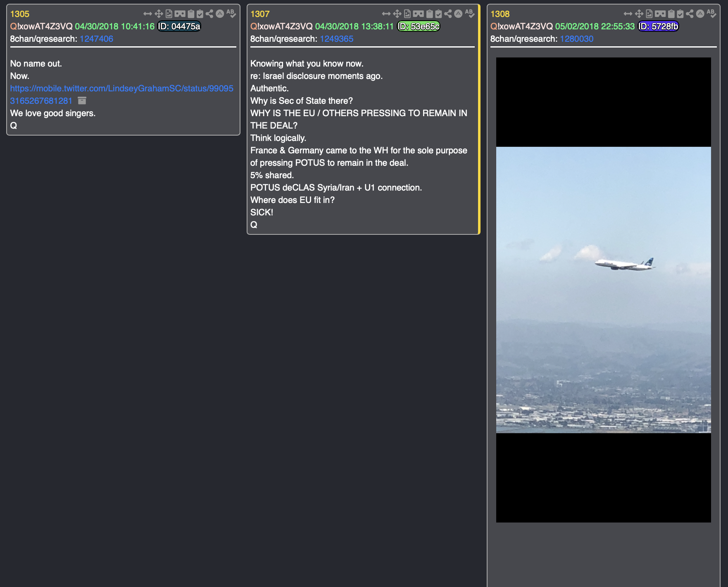Click the Q!xowAT4Z3VQ tripcode on post 1308
The width and height of the screenshot is (728, 587).
(521, 26)
